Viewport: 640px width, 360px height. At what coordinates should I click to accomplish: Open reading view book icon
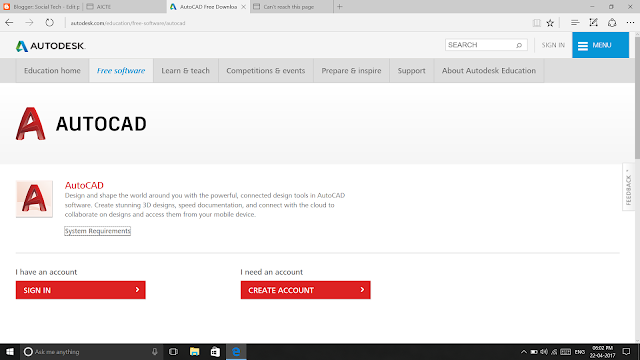[x=537, y=23]
